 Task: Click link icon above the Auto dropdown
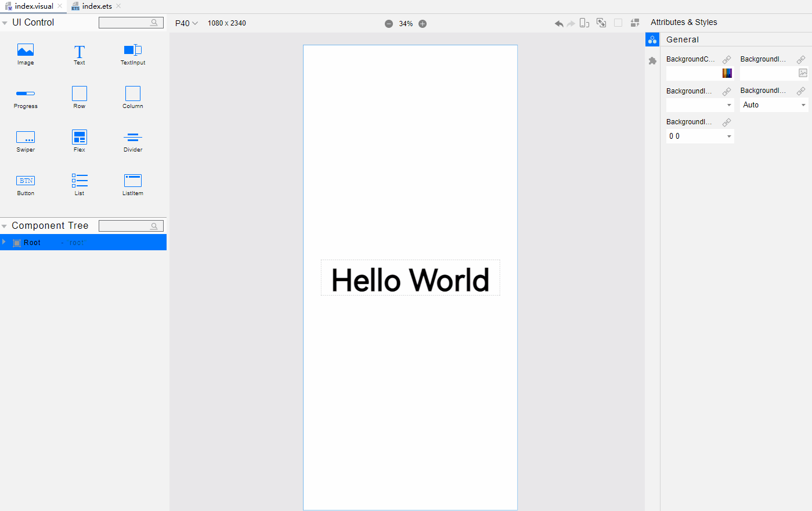click(x=801, y=91)
